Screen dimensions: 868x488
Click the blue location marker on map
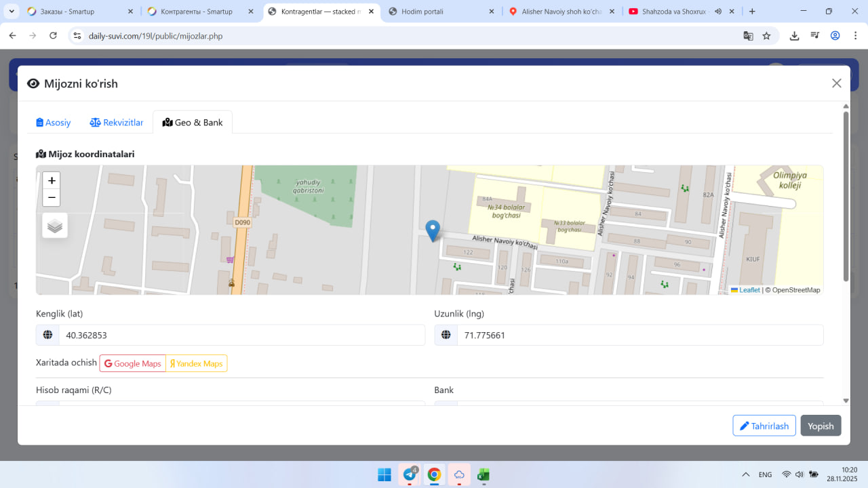432,231
